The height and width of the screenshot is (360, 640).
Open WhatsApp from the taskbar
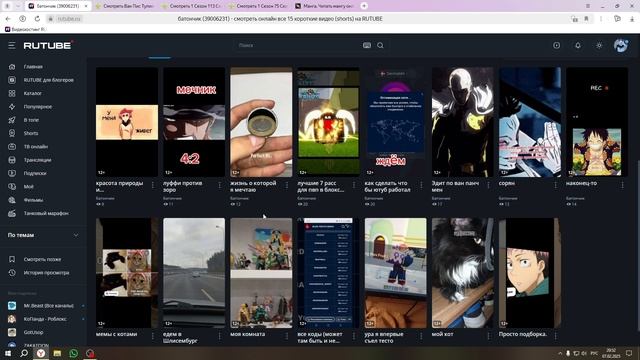[73, 353]
